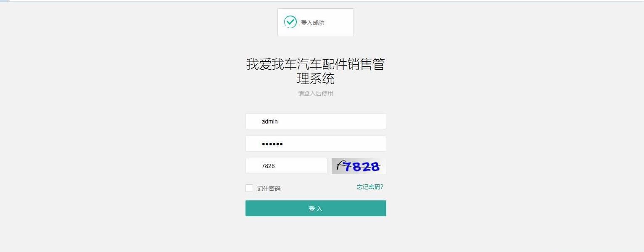Open the 忘记密码? link
This screenshot has width=644, height=252.
tap(370, 187)
